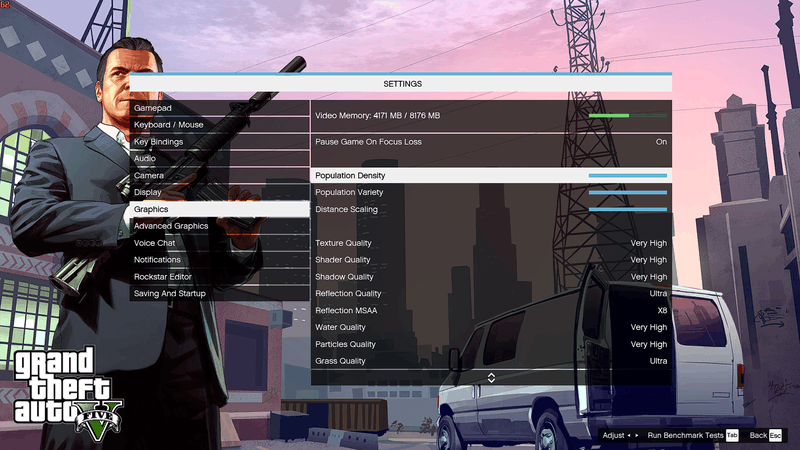Select the highlighted Graphics category
Image resolution: width=800 pixels, height=450 pixels.
click(219, 209)
